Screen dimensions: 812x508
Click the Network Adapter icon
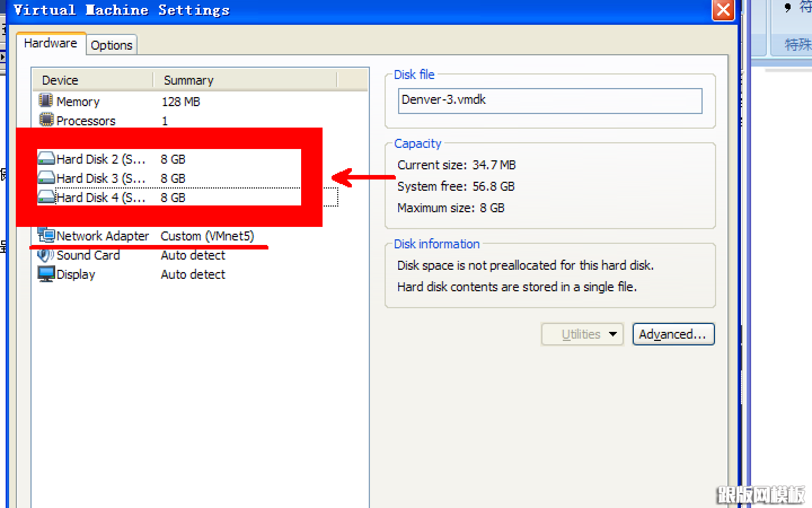coord(46,235)
